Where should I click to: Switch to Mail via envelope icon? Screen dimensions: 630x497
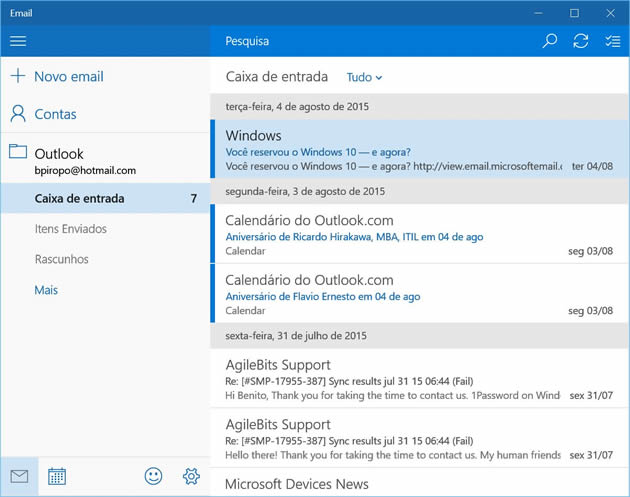[x=19, y=477]
